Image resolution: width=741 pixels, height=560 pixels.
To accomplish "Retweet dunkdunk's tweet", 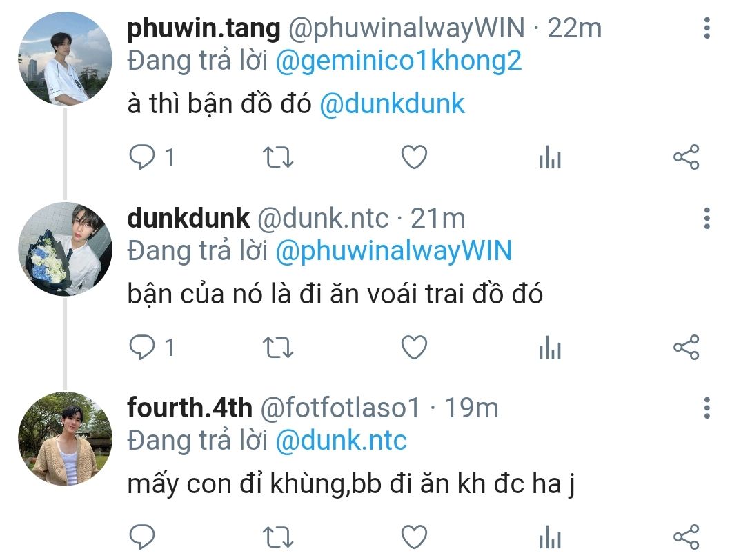I will pyautogui.click(x=278, y=348).
